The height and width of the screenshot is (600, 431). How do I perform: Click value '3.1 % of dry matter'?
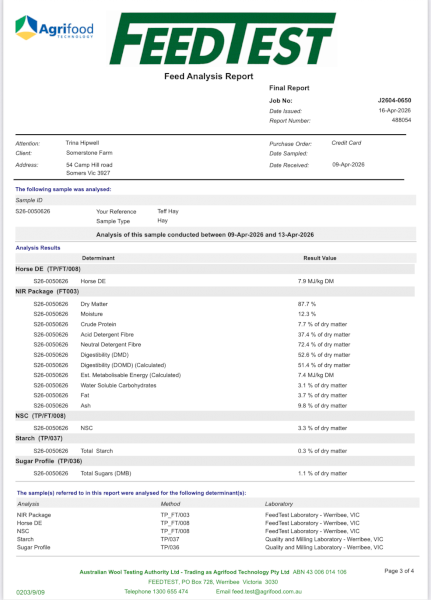(322, 385)
